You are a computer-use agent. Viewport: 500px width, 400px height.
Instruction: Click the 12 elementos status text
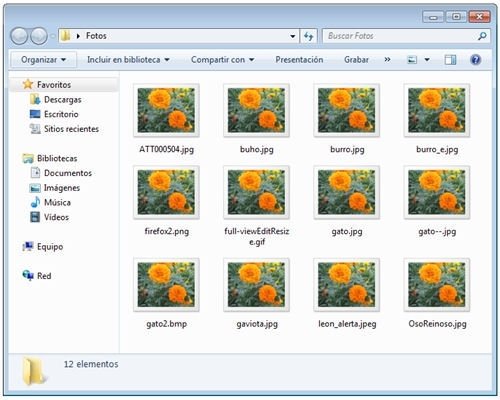click(91, 364)
